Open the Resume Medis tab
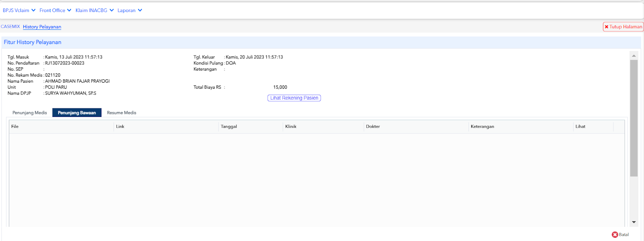 (122, 113)
